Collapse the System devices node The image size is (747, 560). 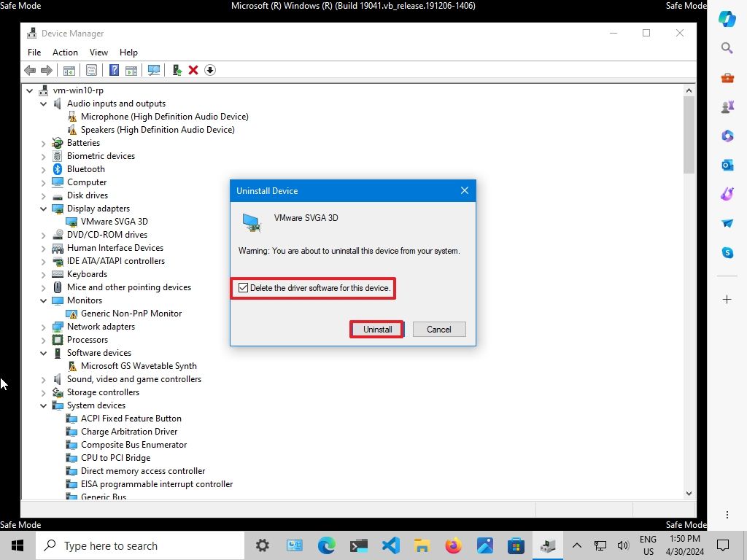43,405
